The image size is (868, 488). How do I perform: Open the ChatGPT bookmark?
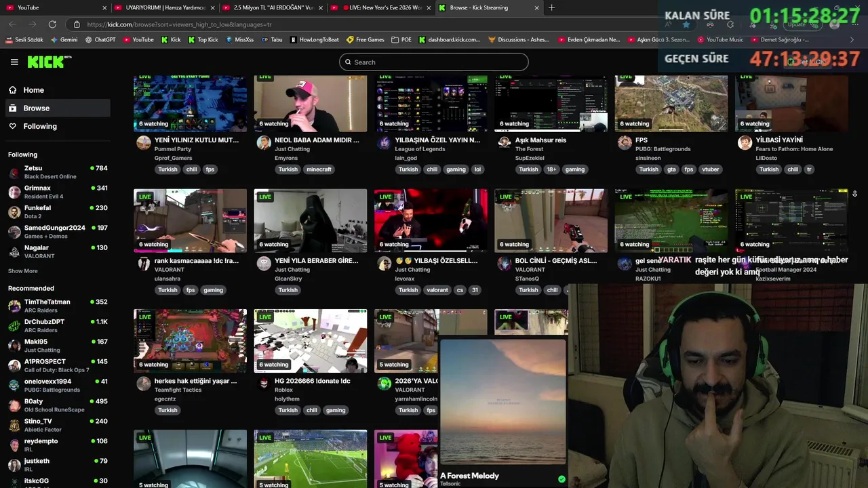click(100, 39)
